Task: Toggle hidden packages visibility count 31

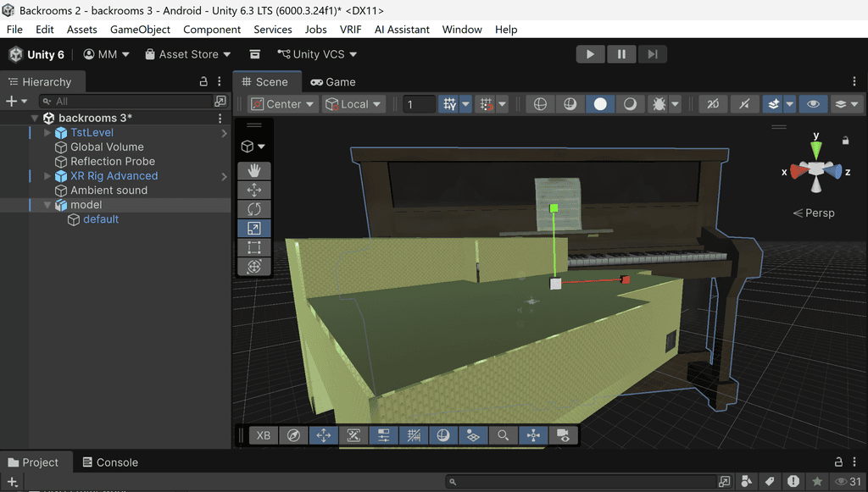Action: [x=849, y=481]
